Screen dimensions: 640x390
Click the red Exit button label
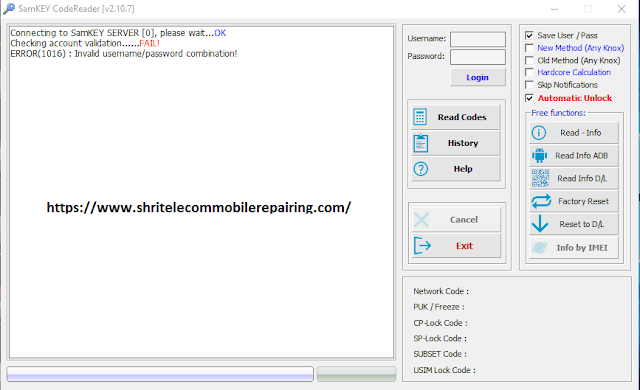(464, 246)
